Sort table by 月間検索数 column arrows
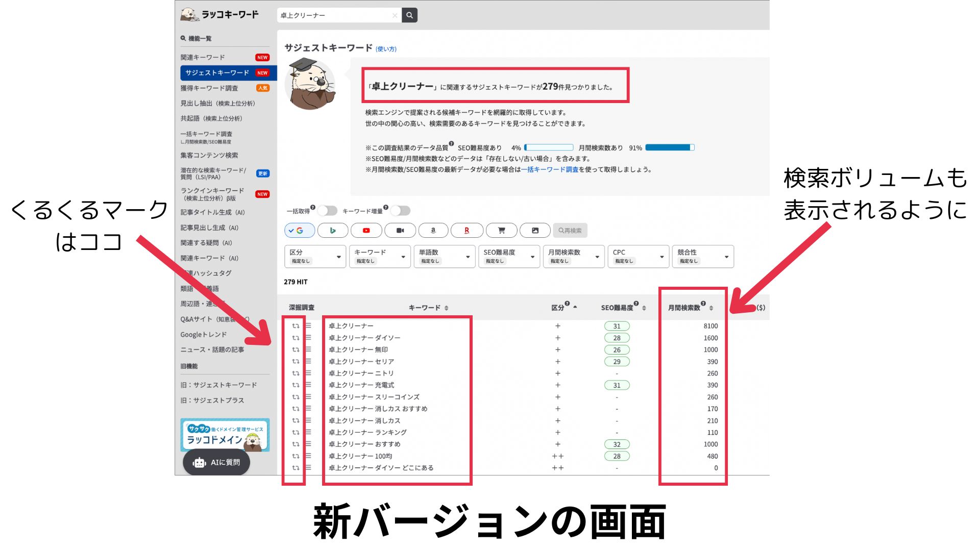The height and width of the screenshot is (551, 980). click(x=711, y=308)
